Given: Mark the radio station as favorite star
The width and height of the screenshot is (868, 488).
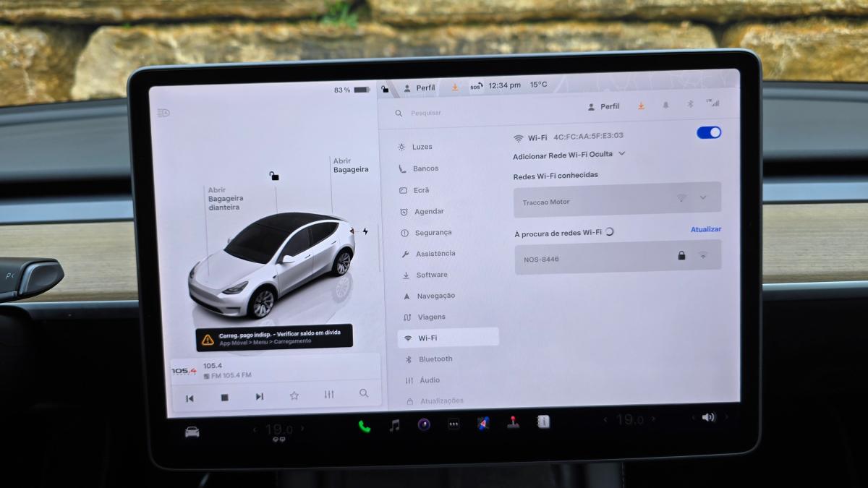Looking at the screenshot, I should tap(294, 395).
